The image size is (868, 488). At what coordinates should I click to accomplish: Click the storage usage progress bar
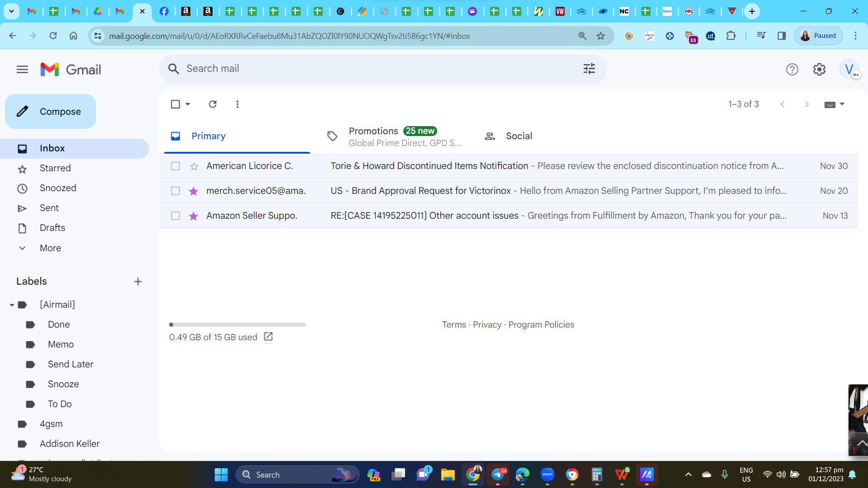[x=237, y=325]
